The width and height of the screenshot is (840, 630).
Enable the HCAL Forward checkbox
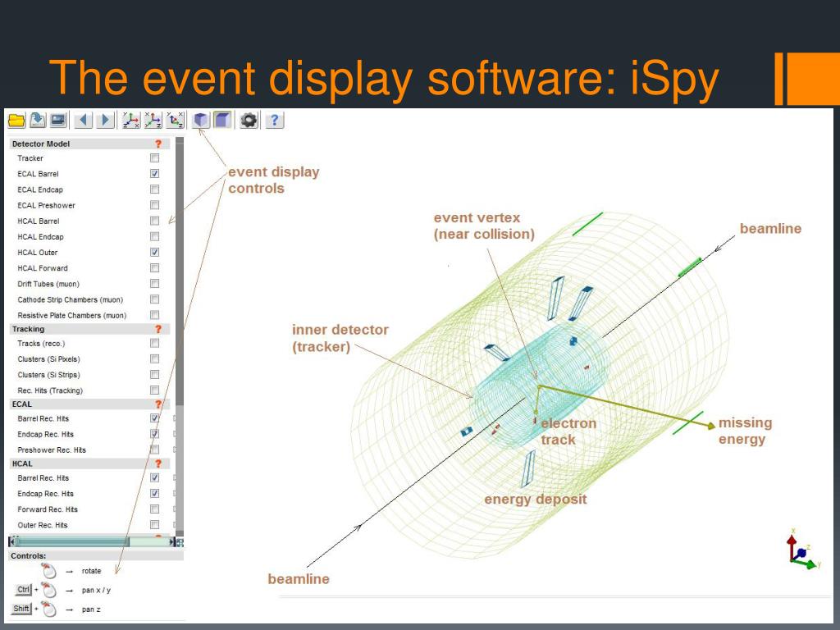(154, 268)
